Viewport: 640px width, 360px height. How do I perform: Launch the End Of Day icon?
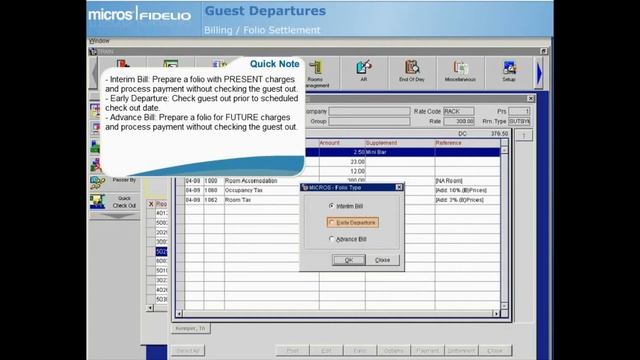(x=412, y=72)
